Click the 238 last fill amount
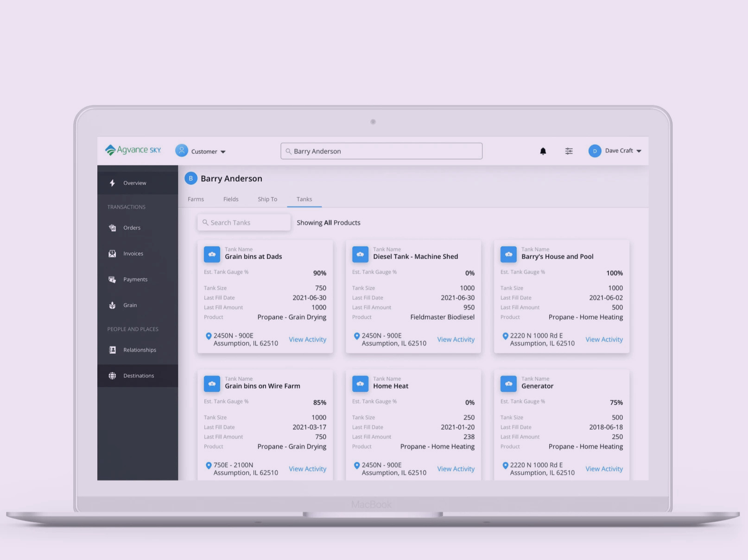The height and width of the screenshot is (560, 748). point(469,437)
